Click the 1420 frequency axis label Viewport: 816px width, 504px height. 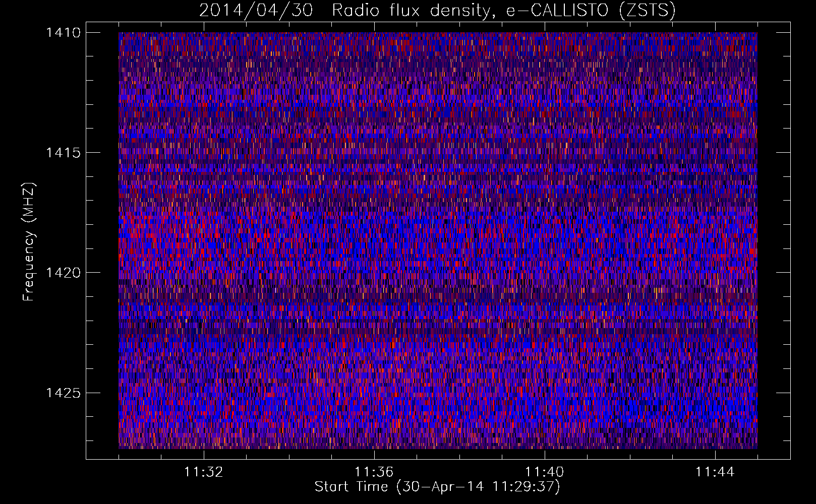[x=63, y=273]
